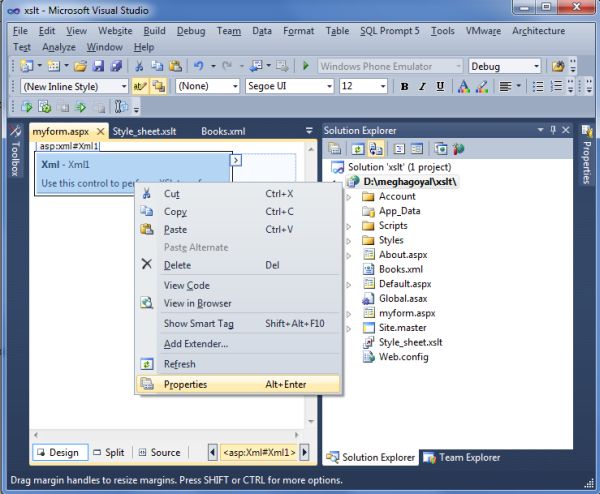Screen dimensions: 600x494
Task: Click the editor vertical scrollbar up arrow
Action: tap(311, 150)
